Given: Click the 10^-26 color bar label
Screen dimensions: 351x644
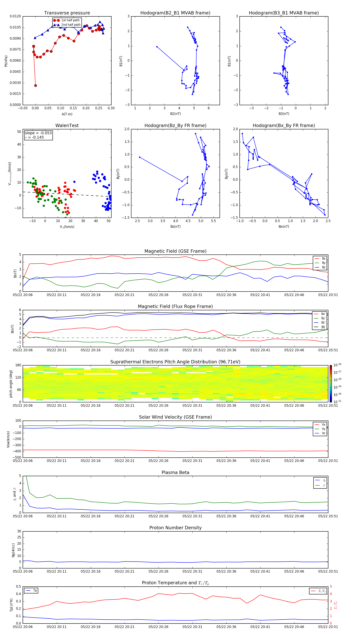Looking at the screenshot, I should (x=337, y=365).
